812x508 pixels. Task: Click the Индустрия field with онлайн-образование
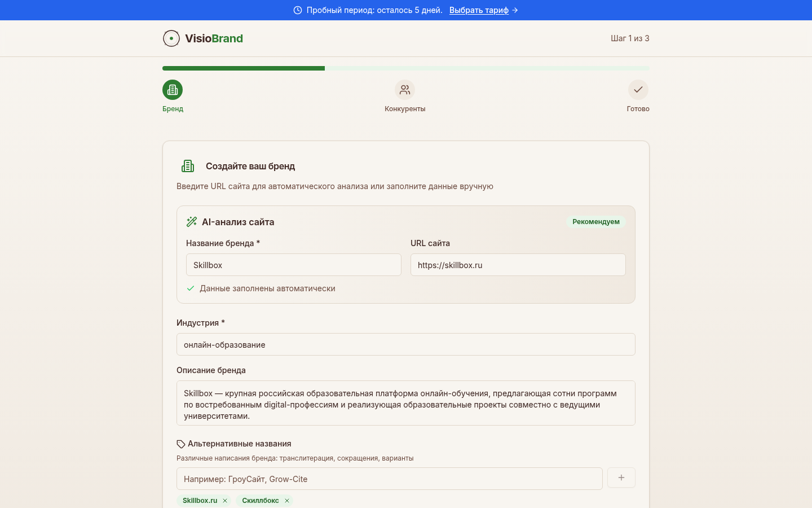point(405,344)
